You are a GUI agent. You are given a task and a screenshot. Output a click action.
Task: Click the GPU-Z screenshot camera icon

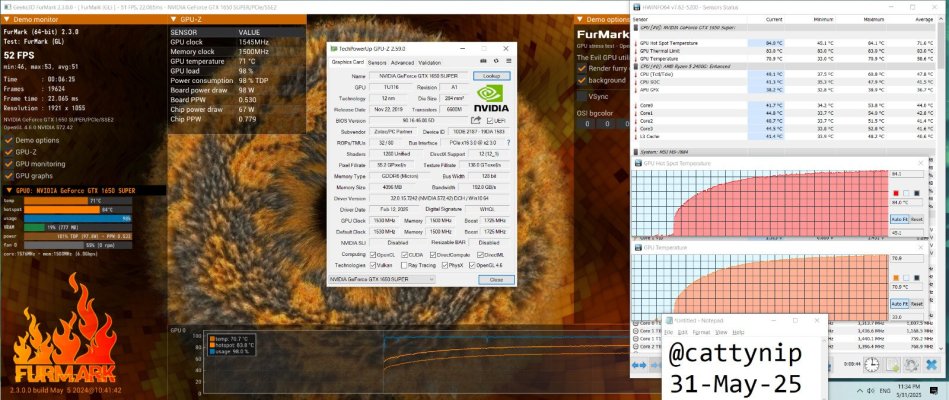tap(484, 62)
